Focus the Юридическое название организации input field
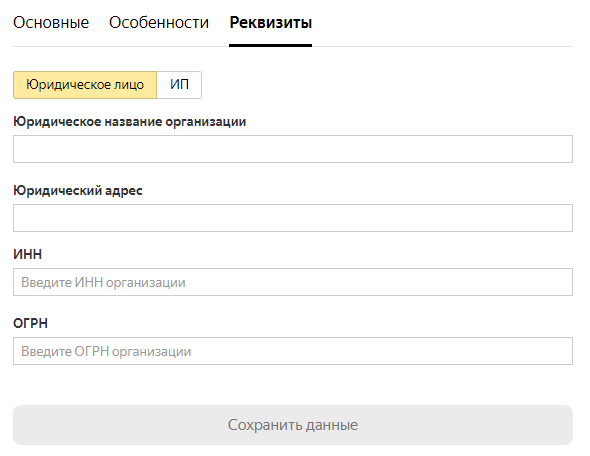The width and height of the screenshot is (590, 456). (293, 149)
